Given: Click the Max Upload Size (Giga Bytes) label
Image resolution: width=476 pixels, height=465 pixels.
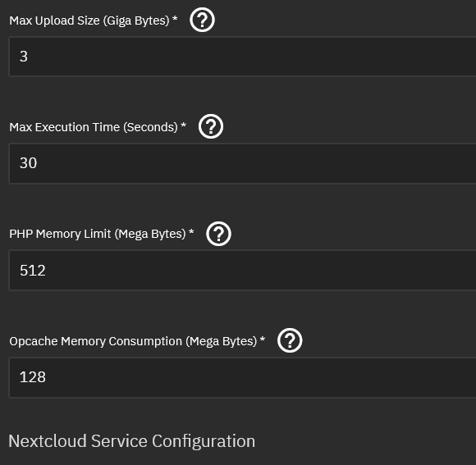Looking at the screenshot, I should point(89,21).
